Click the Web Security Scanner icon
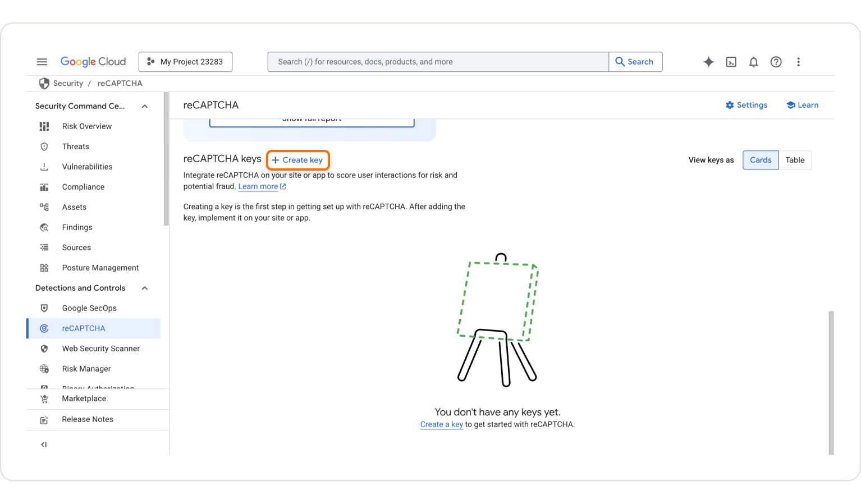The width and height of the screenshot is (861, 504). point(44,349)
